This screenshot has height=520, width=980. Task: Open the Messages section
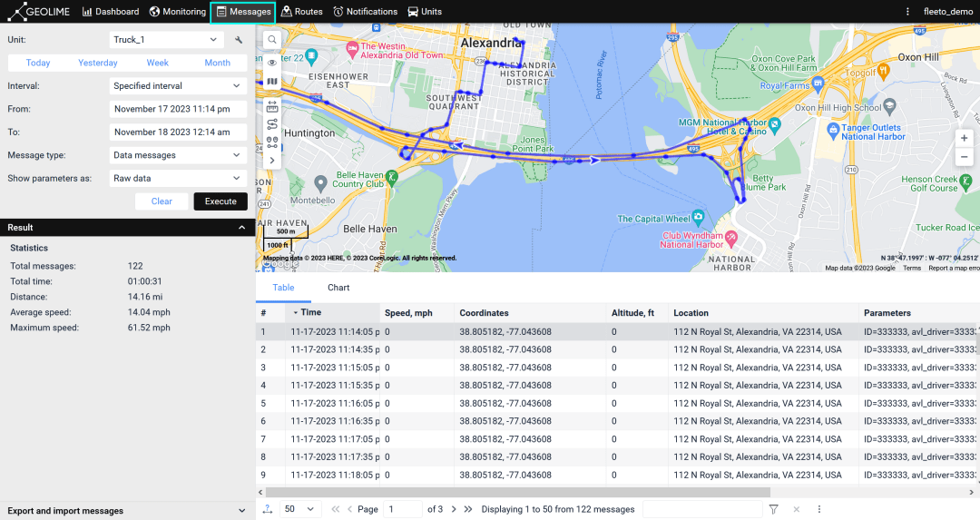[242, 11]
